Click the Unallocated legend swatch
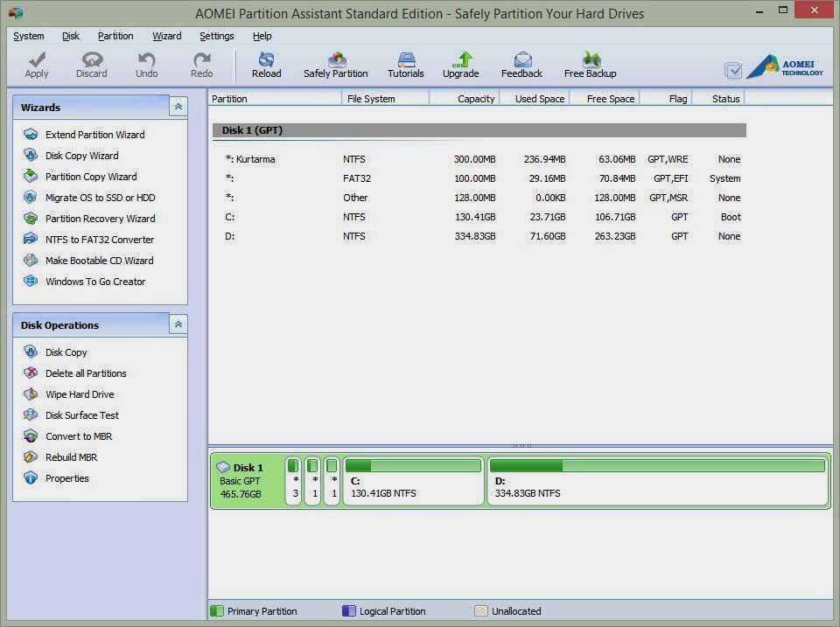 (x=481, y=611)
